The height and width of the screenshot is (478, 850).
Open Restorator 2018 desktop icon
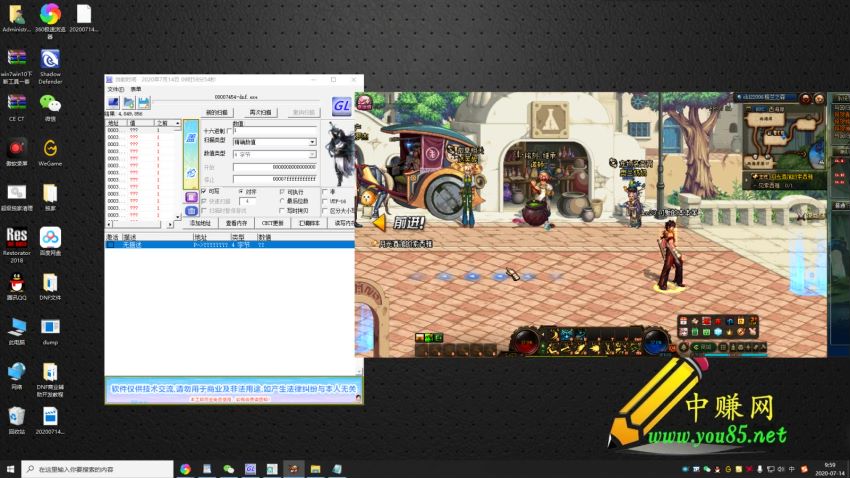coord(17,244)
